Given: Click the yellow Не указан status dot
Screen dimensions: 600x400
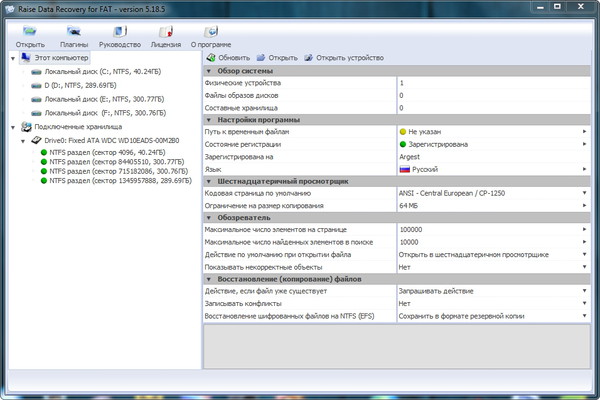Looking at the screenshot, I should 403,132.
